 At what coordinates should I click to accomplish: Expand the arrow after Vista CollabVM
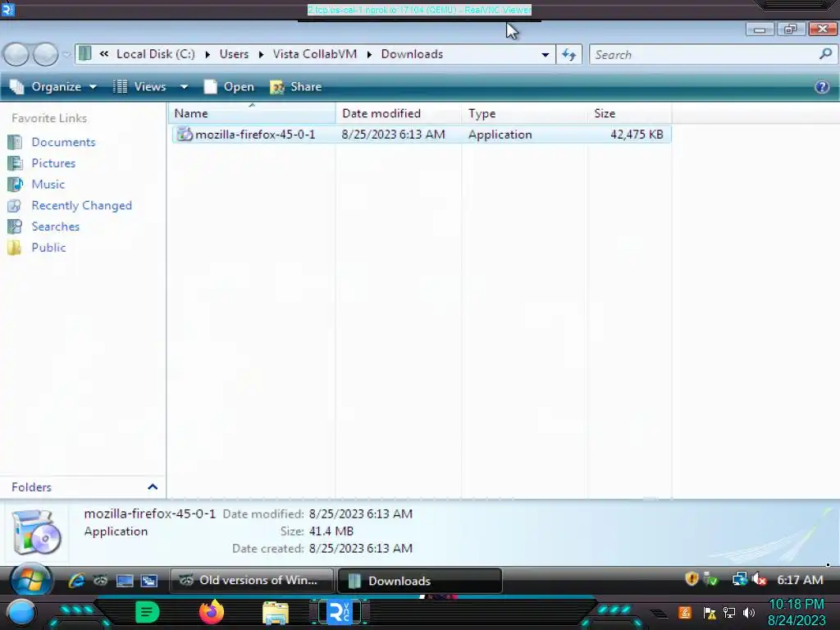click(369, 55)
